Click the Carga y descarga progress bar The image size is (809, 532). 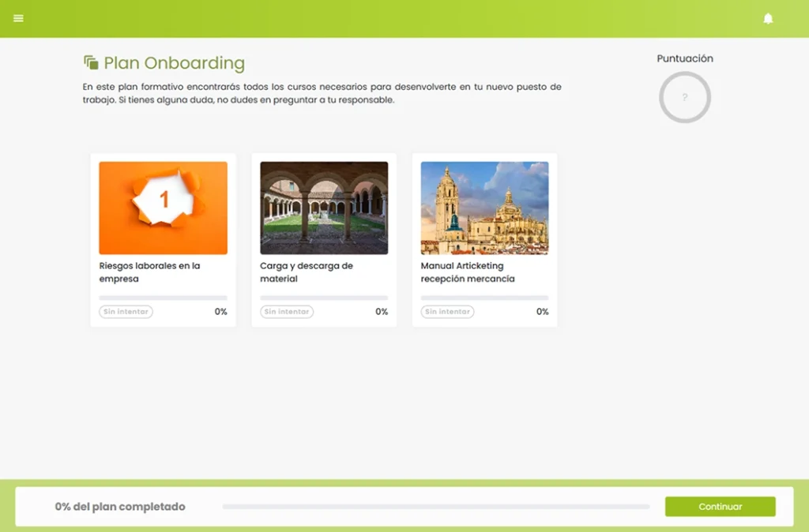tap(324, 298)
